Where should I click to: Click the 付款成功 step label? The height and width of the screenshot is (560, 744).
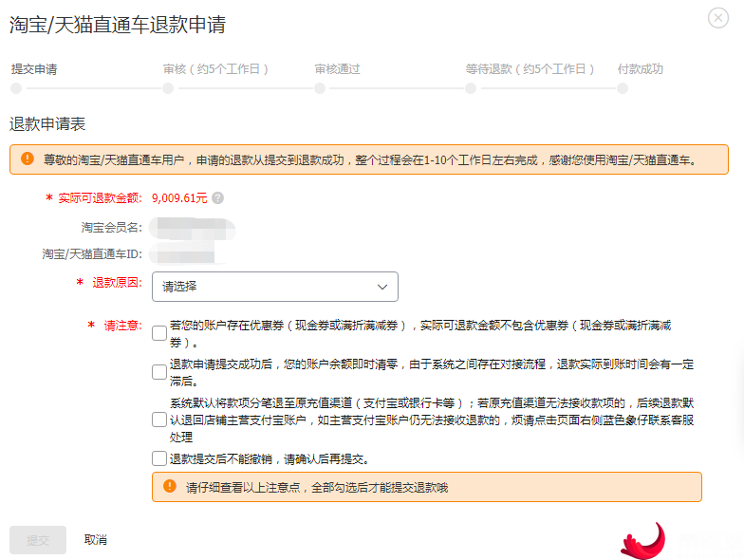pyautogui.click(x=640, y=69)
